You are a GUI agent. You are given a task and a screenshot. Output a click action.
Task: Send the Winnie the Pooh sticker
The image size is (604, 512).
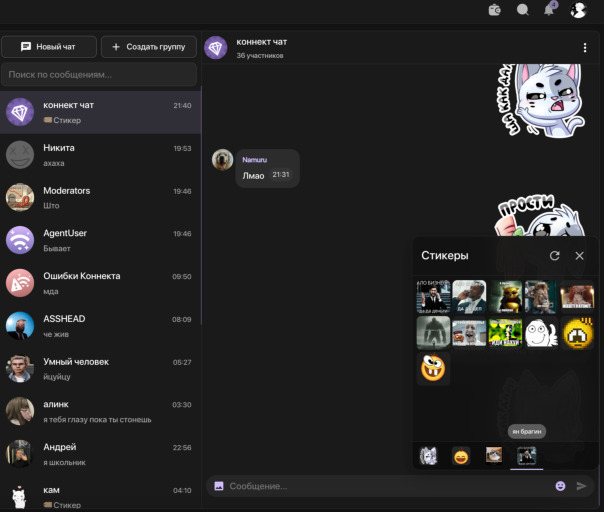coord(505,297)
